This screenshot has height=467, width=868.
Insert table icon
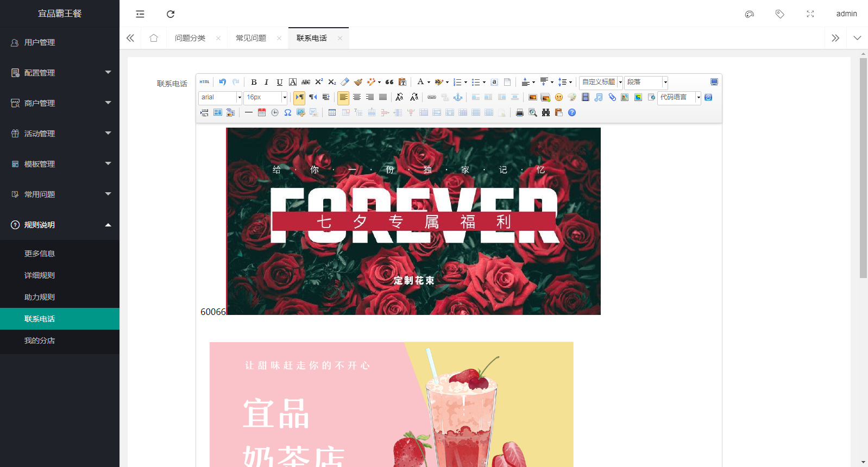pos(332,112)
